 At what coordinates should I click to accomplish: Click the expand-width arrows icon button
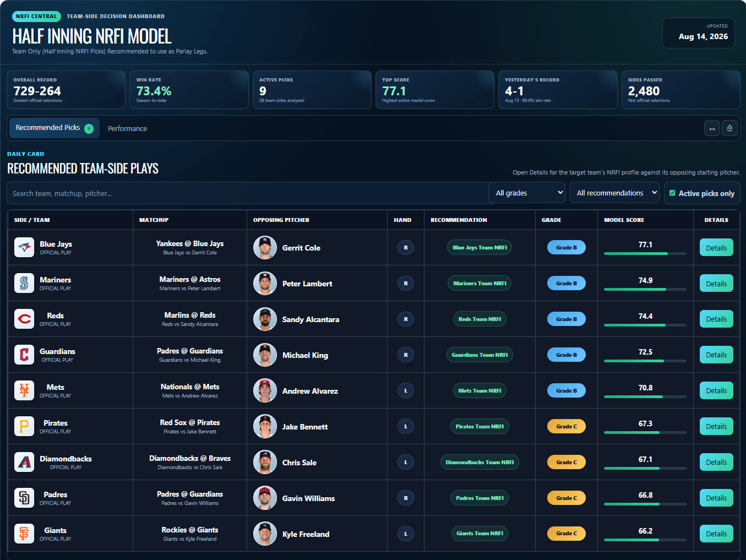[712, 128]
